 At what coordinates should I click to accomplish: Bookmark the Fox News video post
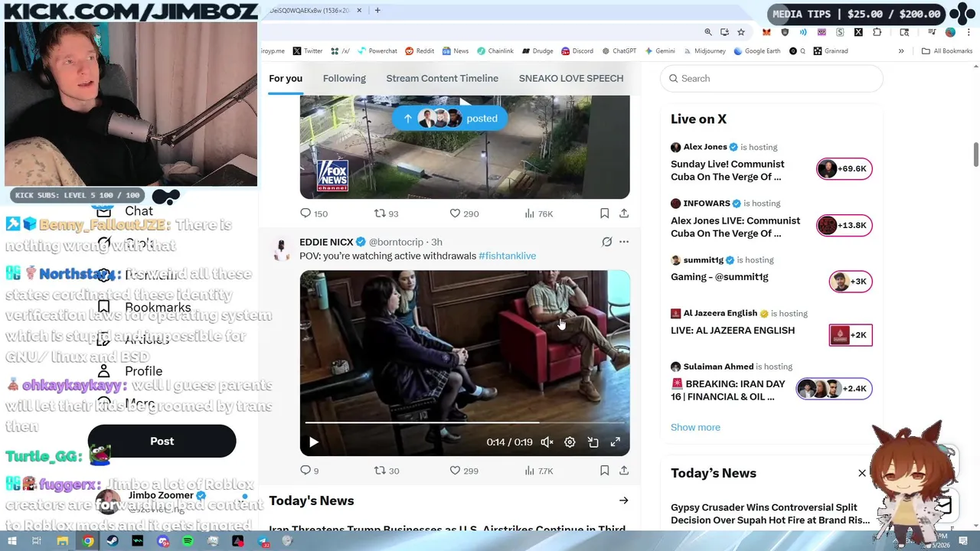(x=604, y=214)
